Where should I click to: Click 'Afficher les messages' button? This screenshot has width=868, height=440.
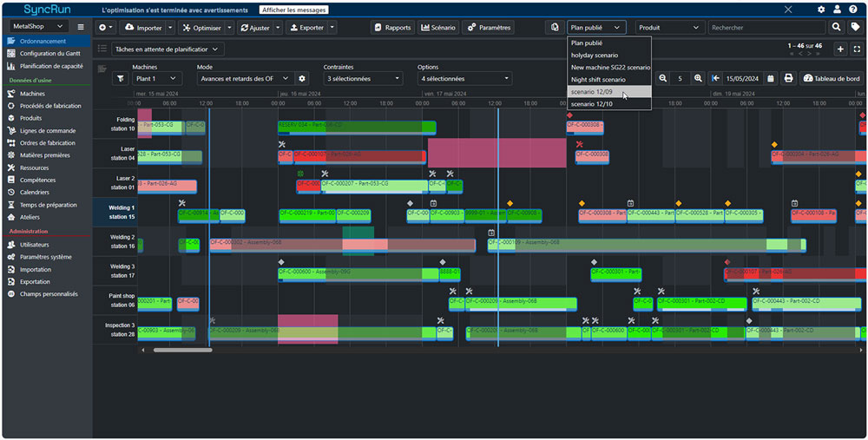(294, 10)
